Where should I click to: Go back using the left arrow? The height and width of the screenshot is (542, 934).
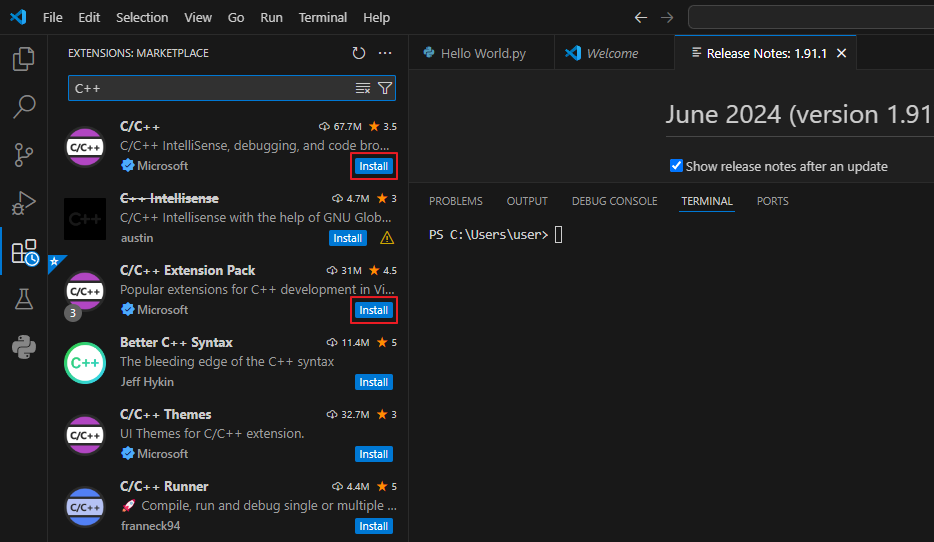tap(640, 17)
